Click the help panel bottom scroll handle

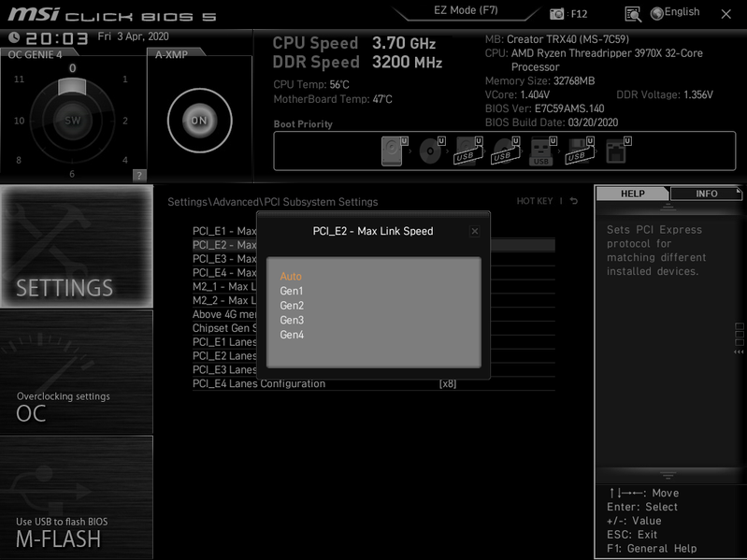click(x=668, y=475)
